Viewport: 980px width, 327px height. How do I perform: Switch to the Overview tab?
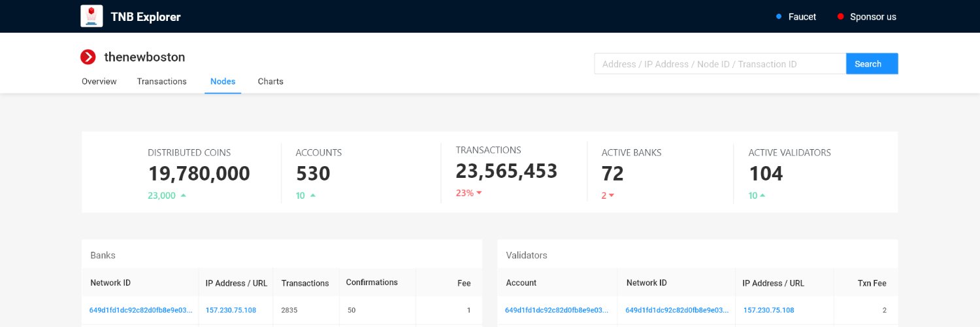[x=99, y=82]
